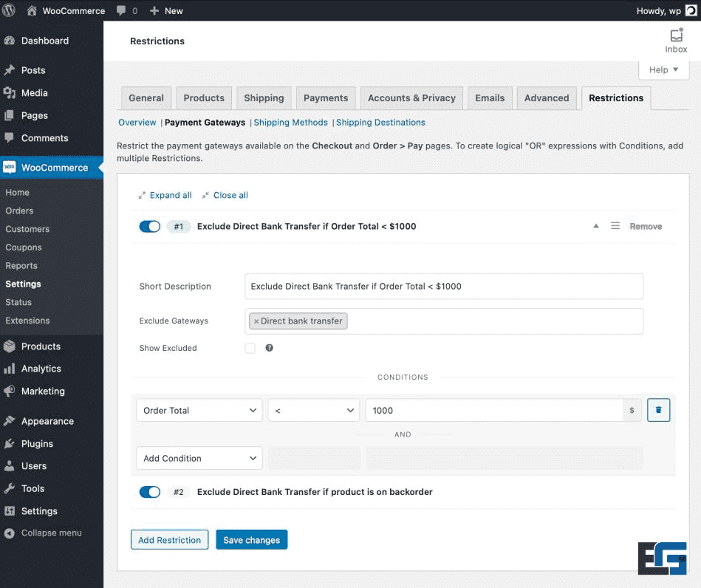Open the Order Total condition dropdown

click(199, 410)
